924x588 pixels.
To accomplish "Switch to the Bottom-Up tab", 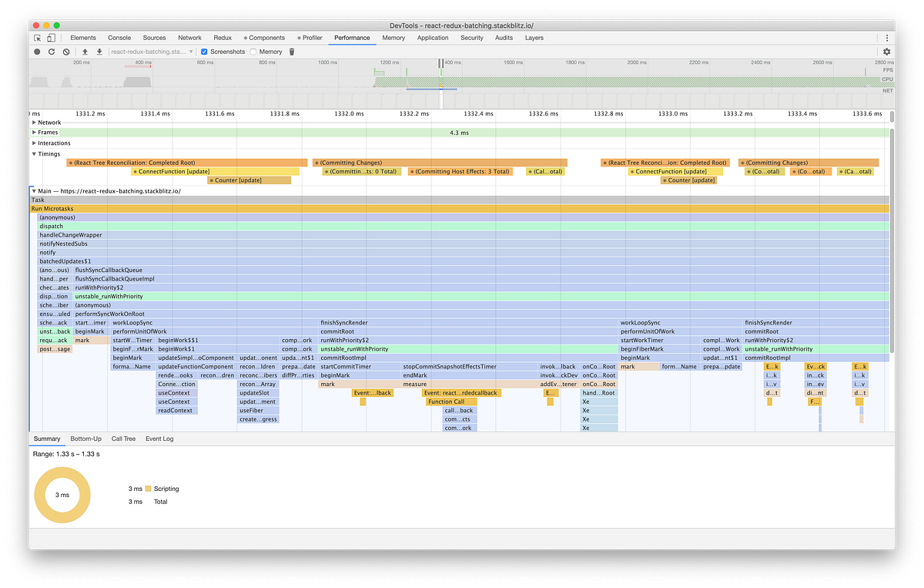I will tap(85, 438).
